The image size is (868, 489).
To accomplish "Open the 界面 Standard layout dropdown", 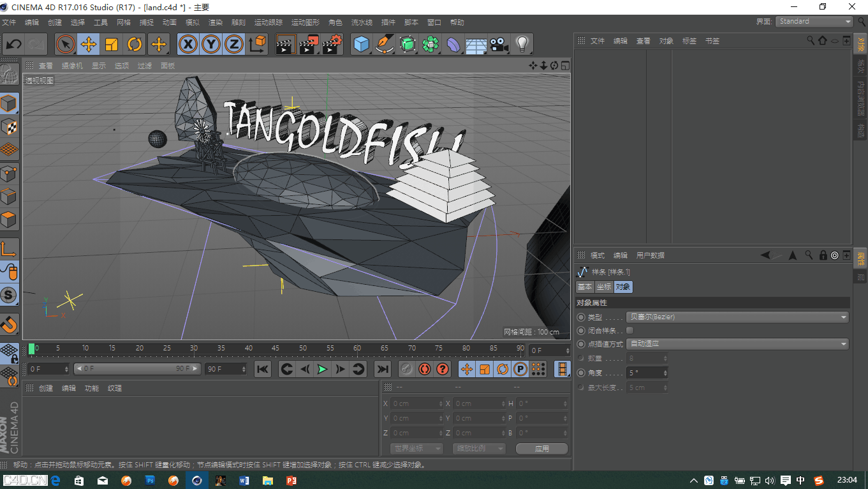I will 814,22.
